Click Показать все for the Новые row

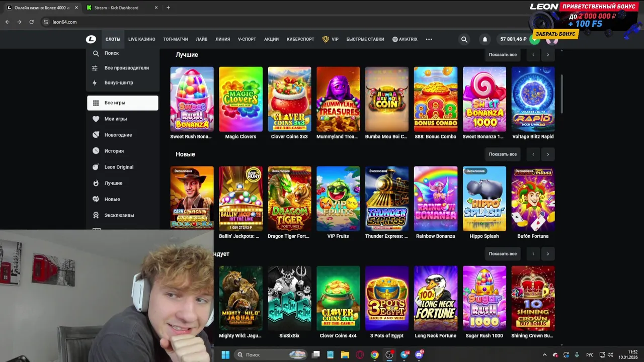coord(503,154)
